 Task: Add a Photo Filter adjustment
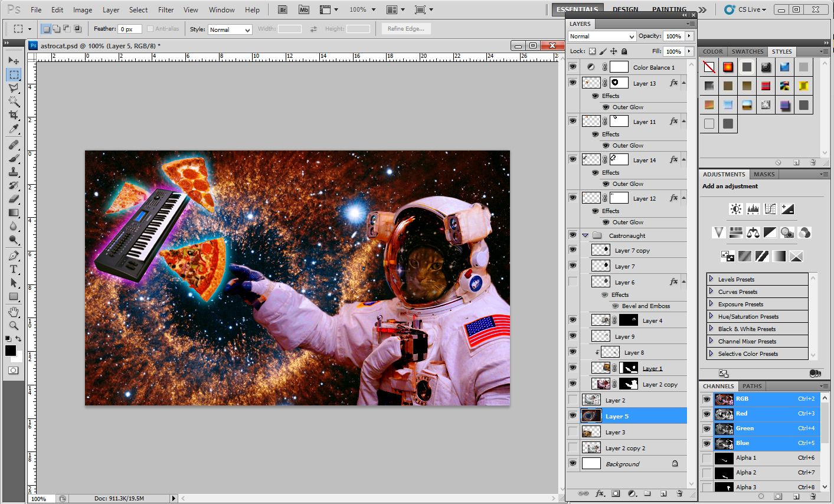click(787, 233)
